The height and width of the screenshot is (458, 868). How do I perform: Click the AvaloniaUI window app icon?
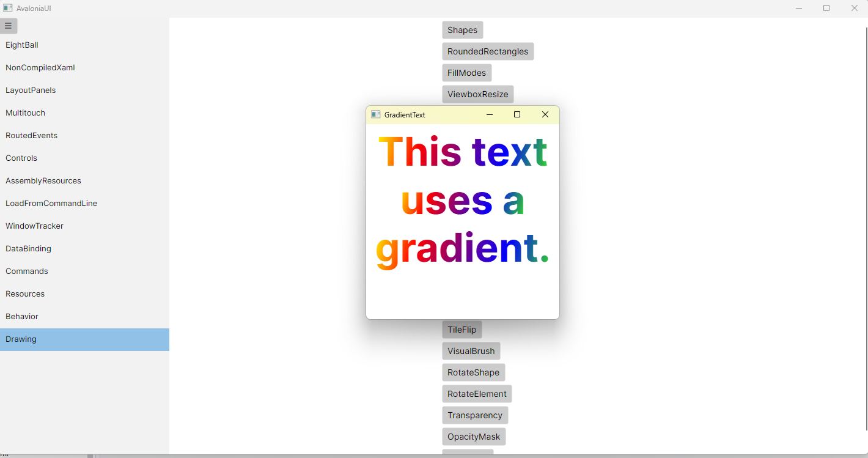point(7,8)
